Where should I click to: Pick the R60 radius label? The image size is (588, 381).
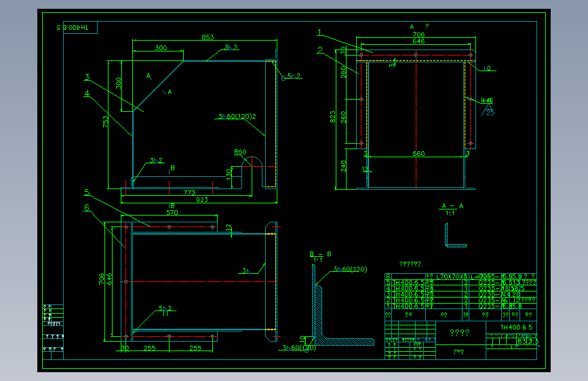(240, 152)
